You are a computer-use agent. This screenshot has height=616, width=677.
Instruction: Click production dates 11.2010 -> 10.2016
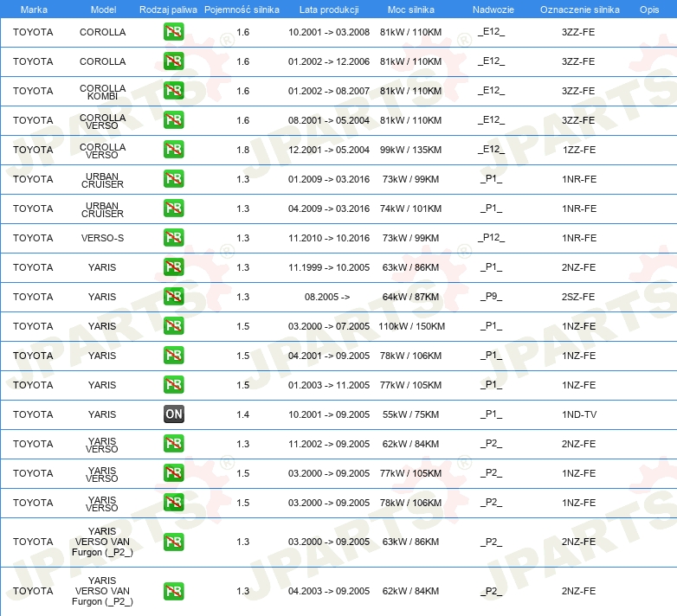(329, 238)
